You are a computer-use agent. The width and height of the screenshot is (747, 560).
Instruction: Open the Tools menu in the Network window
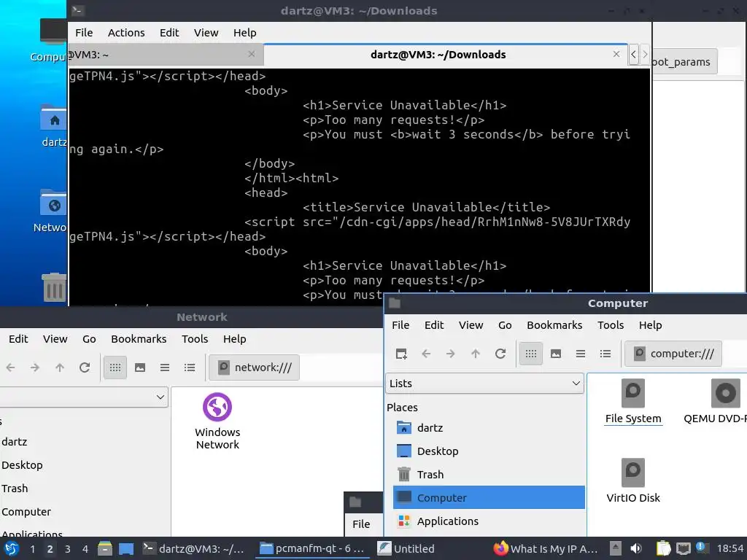click(x=195, y=339)
